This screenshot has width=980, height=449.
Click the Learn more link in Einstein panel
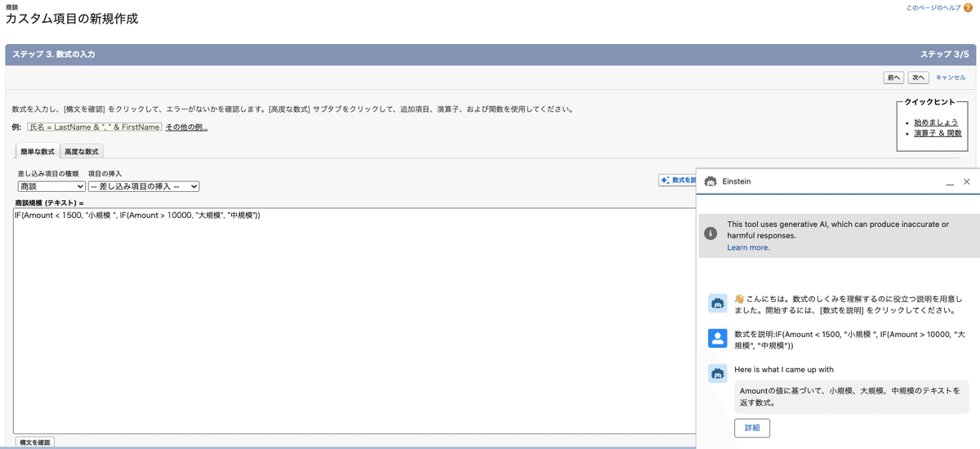pyautogui.click(x=748, y=247)
